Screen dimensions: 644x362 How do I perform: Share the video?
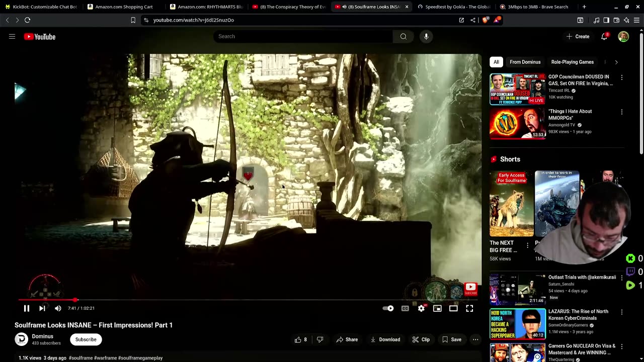coord(347,339)
